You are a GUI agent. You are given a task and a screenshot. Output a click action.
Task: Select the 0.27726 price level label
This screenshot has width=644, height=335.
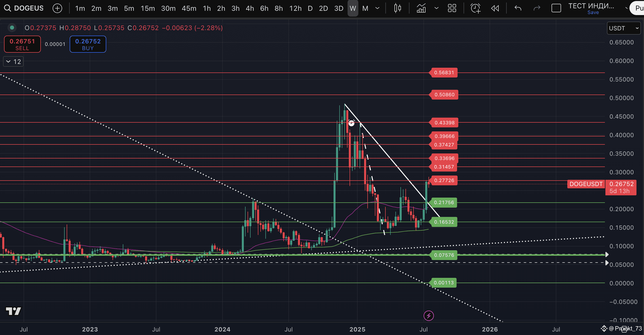[444, 181]
